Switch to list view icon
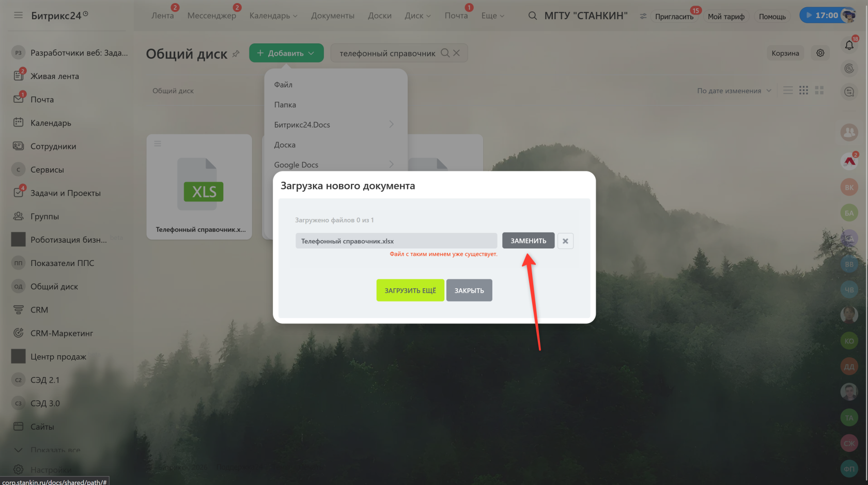The width and height of the screenshot is (868, 485). pos(787,90)
